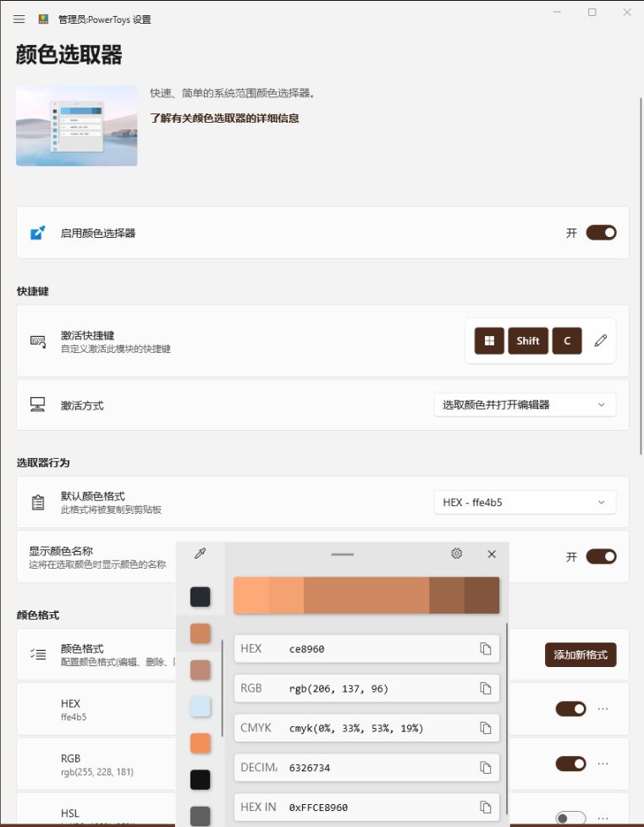Click the enable color picker icon
644x827 pixels.
coord(37,233)
